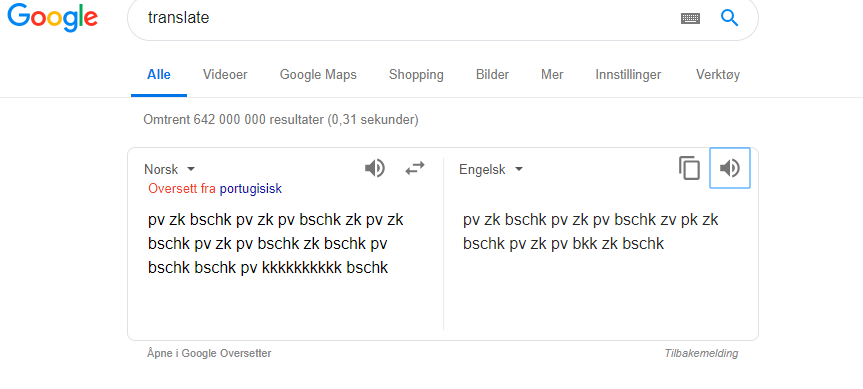Open the on-screen keyboard icon
Screen dimensions: 863x389
click(x=690, y=18)
